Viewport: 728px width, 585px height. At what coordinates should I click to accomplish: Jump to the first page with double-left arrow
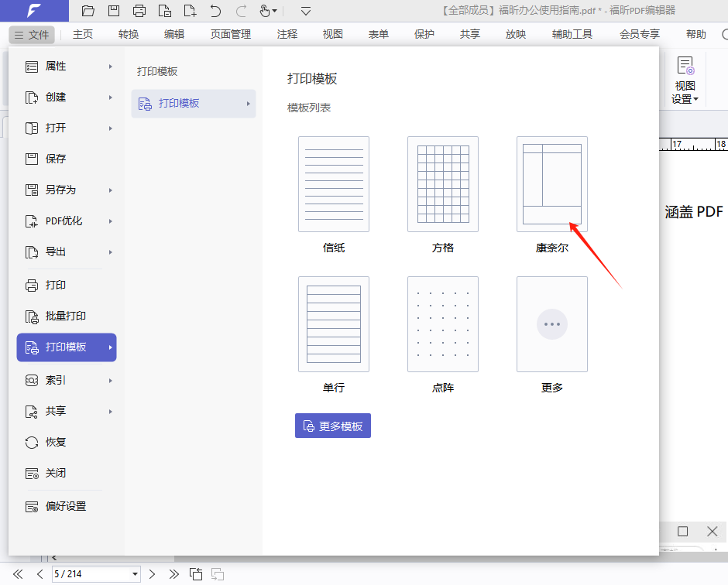click(18, 574)
